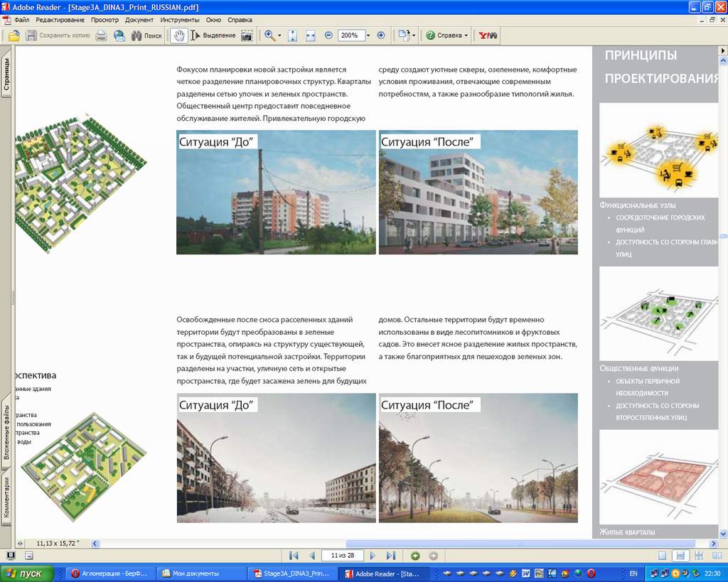The height and width of the screenshot is (582, 728).
Task: Select the Hand tool
Action: pos(179,36)
